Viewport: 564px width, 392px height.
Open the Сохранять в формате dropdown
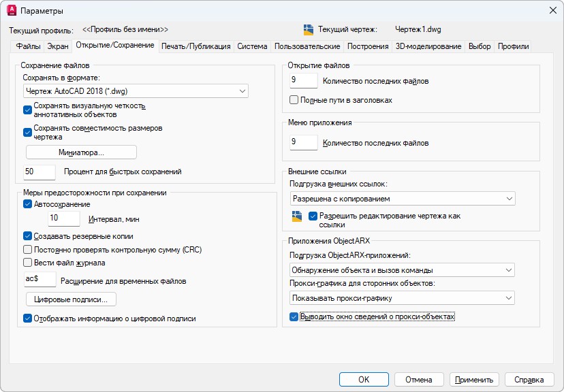pyautogui.click(x=136, y=91)
